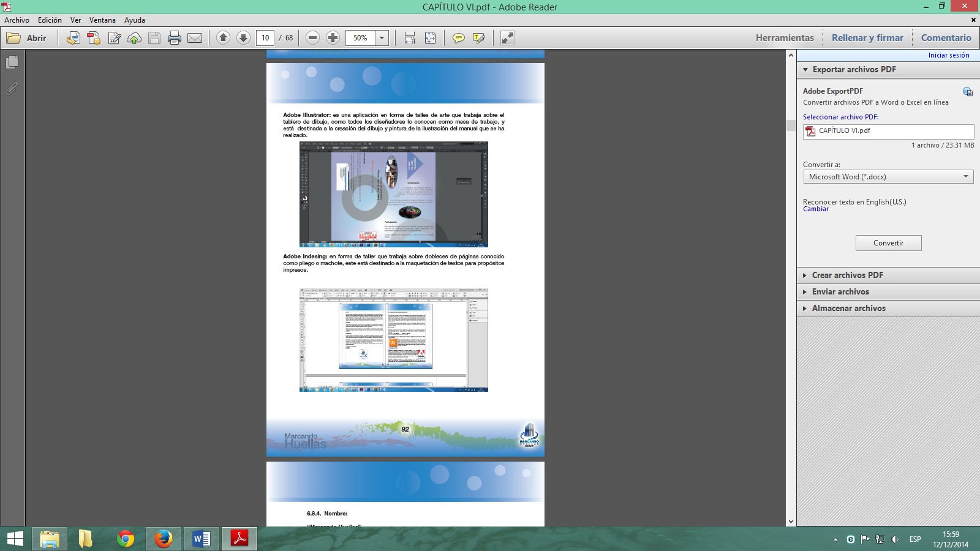This screenshot has width=980, height=551.
Task: Click the Create PDF icon in the toolbar
Action: 93,38
